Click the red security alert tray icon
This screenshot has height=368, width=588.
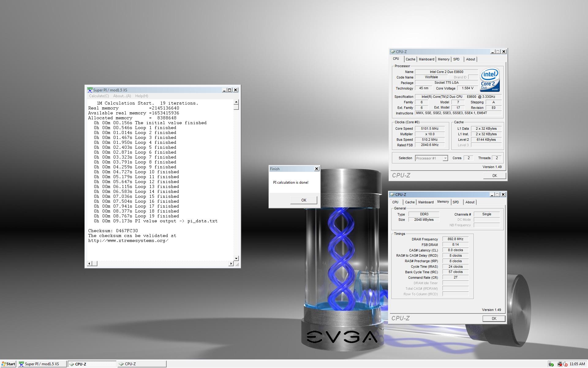pyautogui.click(x=565, y=364)
